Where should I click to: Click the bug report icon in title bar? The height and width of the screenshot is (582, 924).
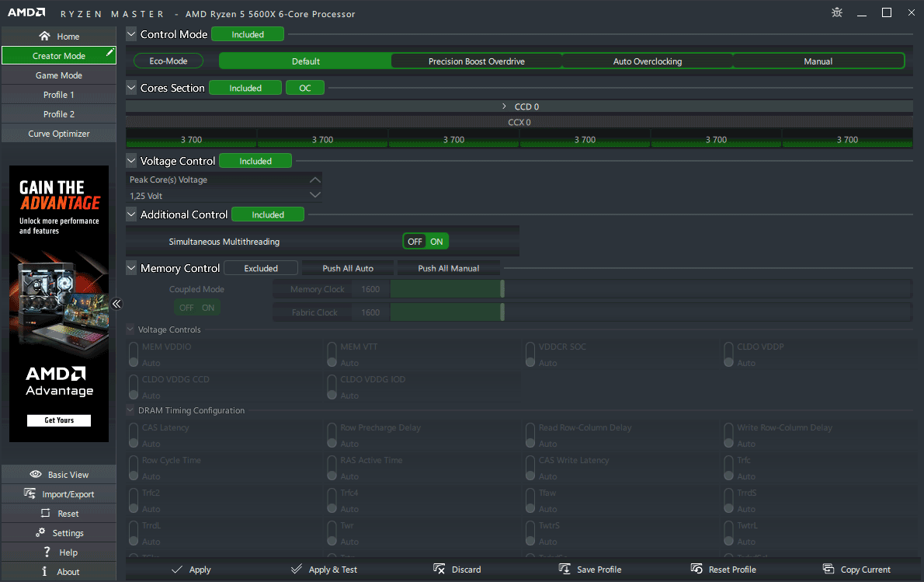tap(836, 12)
